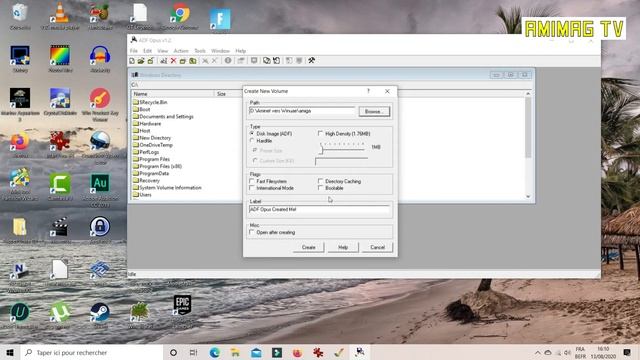Open the Fortnite desktop shortcut

[x=220, y=19]
